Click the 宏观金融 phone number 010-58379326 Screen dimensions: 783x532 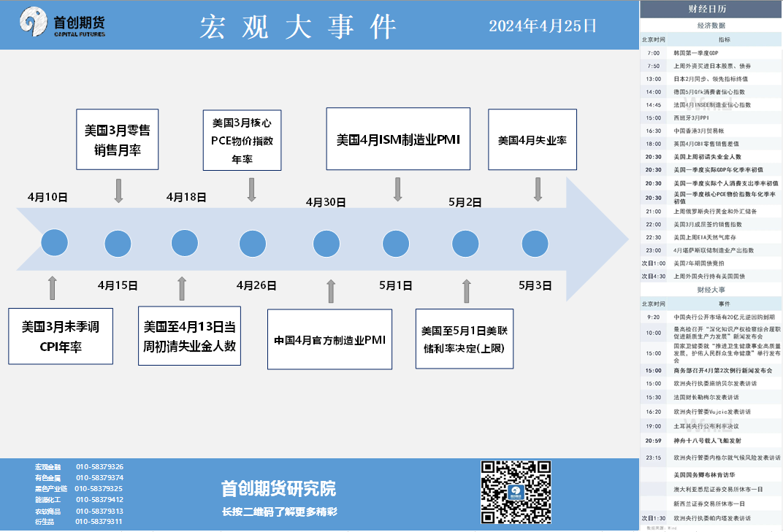click(x=99, y=467)
